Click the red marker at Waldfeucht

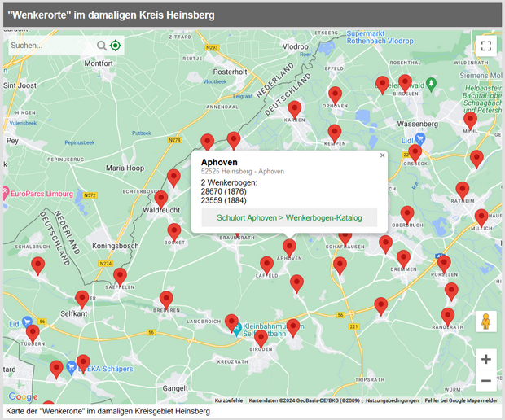coord(161,200)
